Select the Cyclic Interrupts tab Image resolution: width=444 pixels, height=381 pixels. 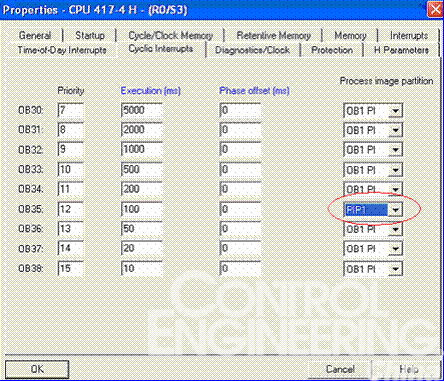point(161,49)
